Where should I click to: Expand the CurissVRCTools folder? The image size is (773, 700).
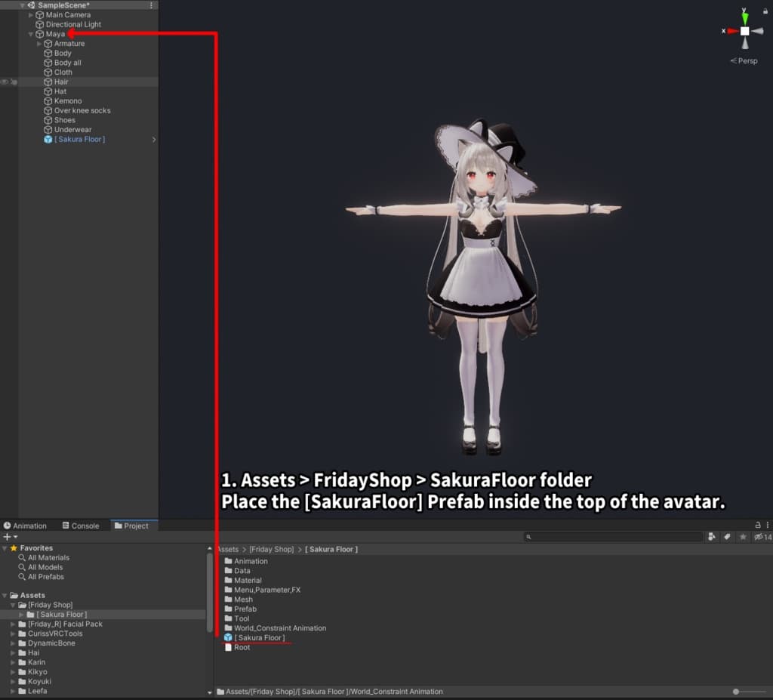coord(13,634)
